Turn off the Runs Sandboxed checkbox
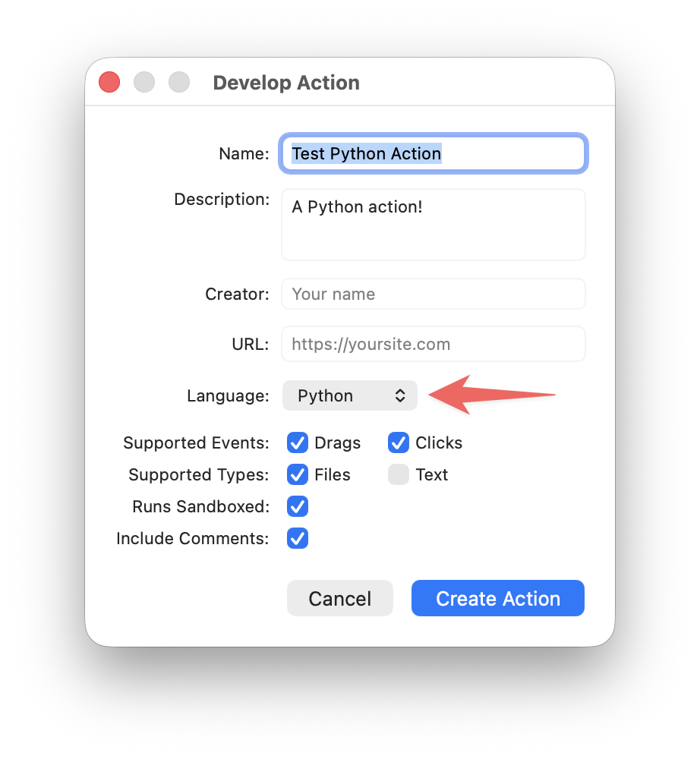 [298, 506]
